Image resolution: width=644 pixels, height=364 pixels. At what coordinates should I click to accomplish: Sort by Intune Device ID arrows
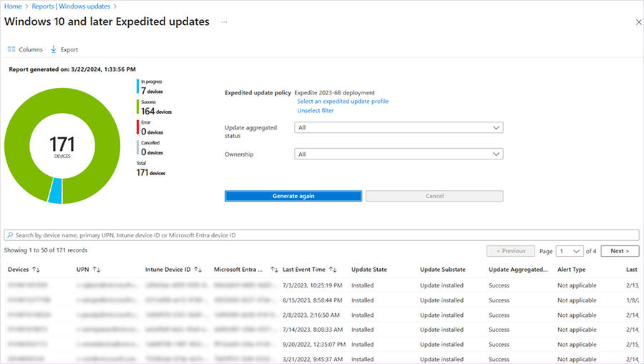[198, 270]
